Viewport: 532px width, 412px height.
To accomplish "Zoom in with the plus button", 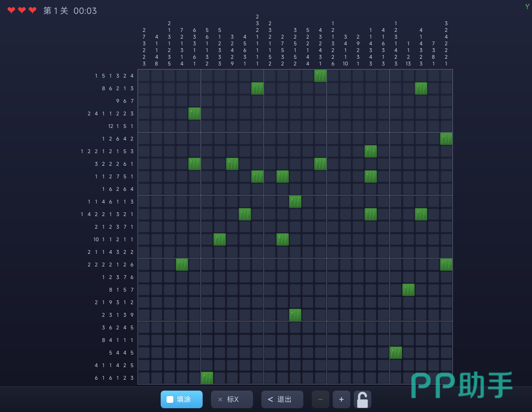I will point(342,399).
